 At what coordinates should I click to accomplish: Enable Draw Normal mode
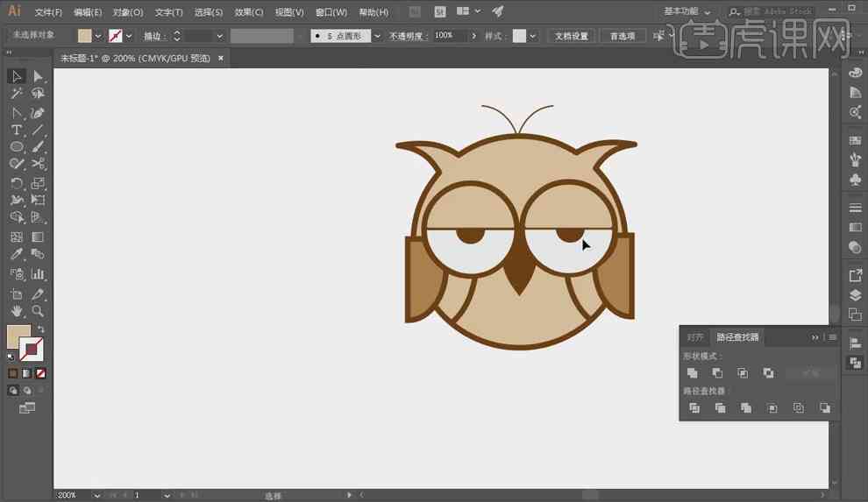click(x=13, y=391)
